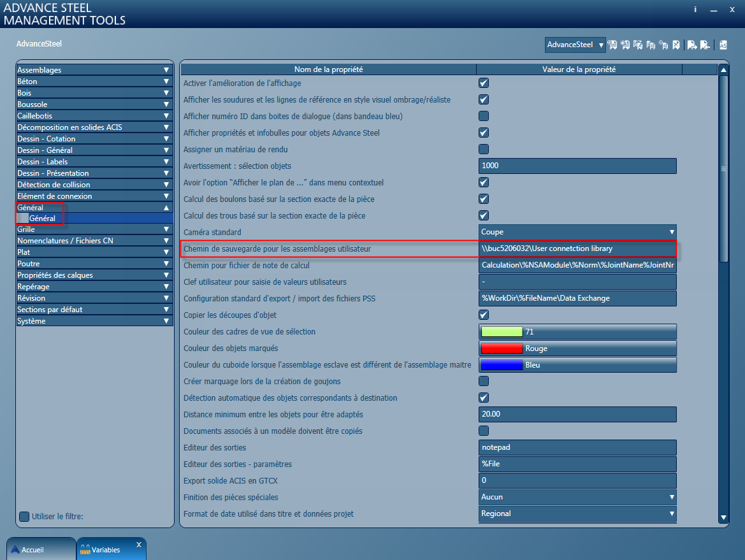Check Assigner un matériau de rendu
The image size is (745, 560).
tap(484, 149)
